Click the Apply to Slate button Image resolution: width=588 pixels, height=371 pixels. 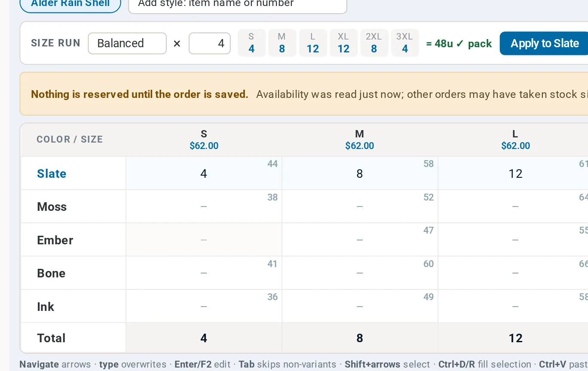click(544, 43)
